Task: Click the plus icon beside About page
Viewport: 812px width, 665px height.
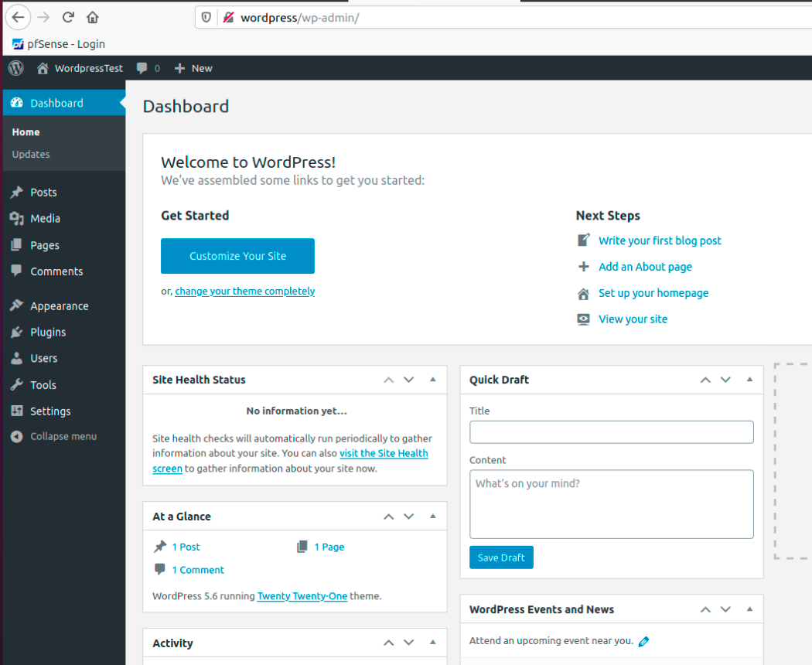Action: pyautogui.click(x=584, y=267)
